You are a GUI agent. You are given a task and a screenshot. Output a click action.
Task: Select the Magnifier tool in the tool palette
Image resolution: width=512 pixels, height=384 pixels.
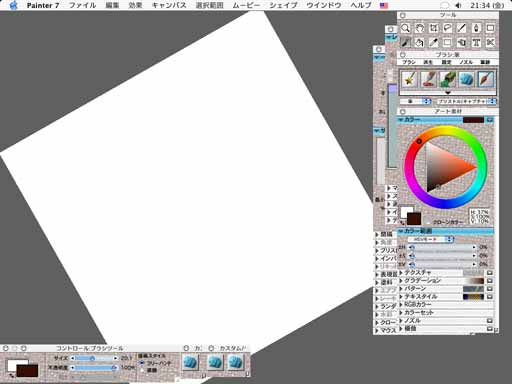click(x=405, y=28)
